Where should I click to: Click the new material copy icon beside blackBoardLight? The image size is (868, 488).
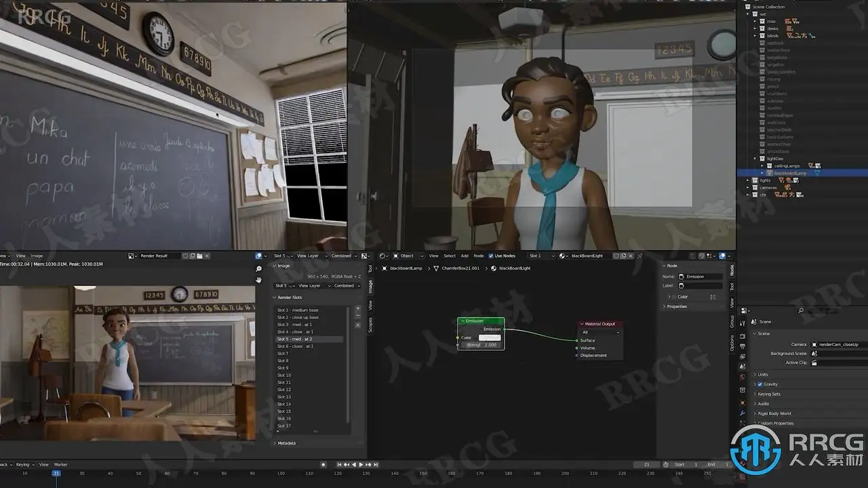click(624, 256)
